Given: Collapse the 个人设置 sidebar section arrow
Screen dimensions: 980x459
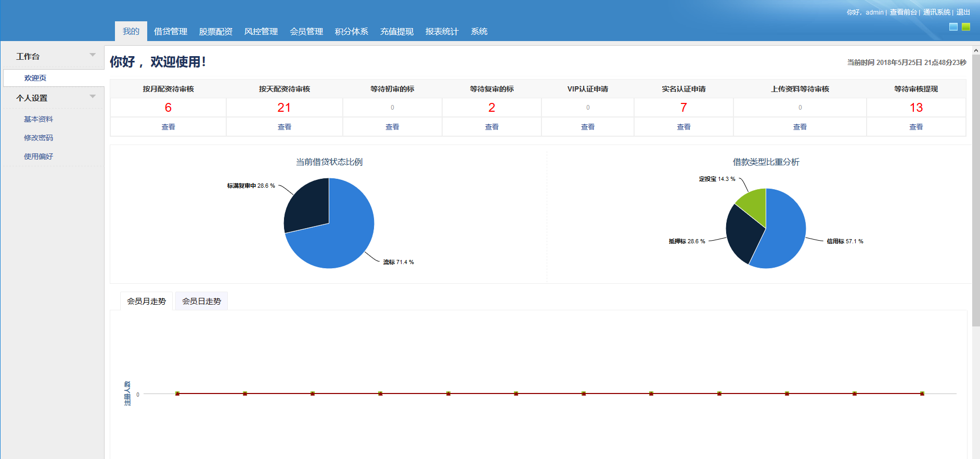Looking at the screenshot, I should click(93, 97).
